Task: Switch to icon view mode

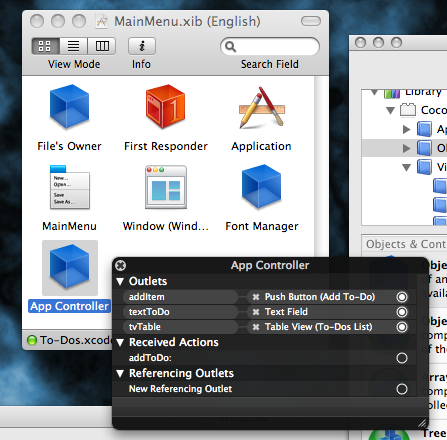Action: 45,46
